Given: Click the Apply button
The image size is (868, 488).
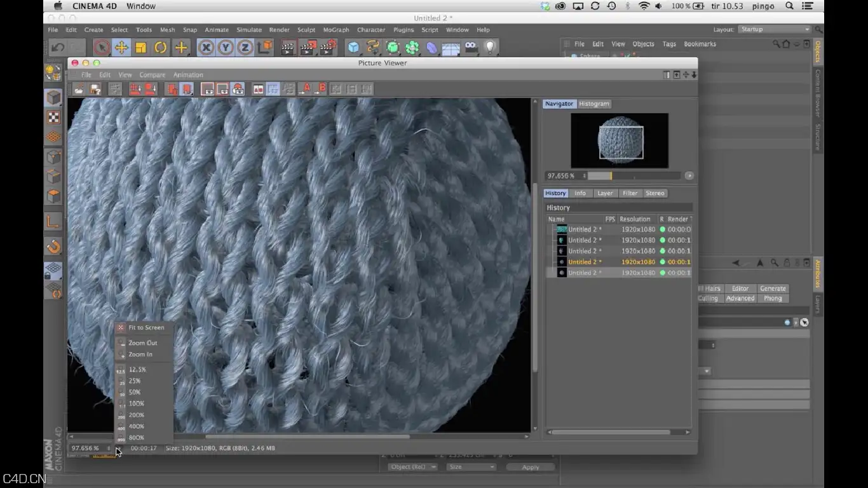Looking at the screenshot, I should 531,467.
